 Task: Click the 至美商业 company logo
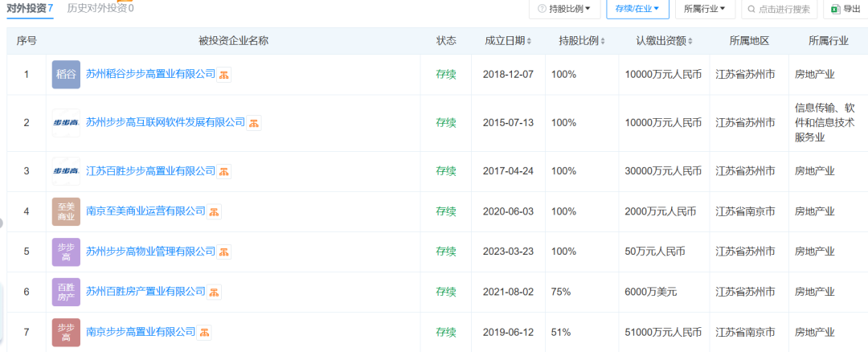coord(66,211)
